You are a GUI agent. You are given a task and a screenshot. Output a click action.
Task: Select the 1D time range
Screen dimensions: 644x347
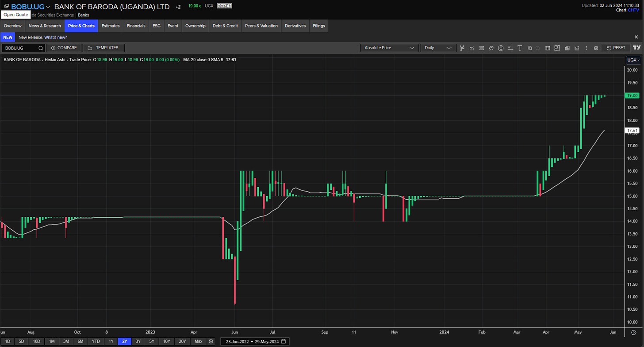[8, 341]
